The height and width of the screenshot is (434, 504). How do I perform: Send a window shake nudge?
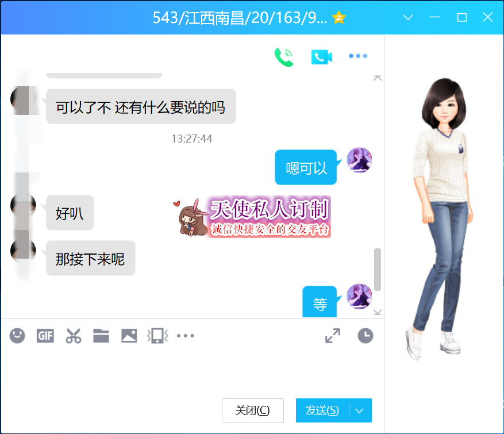(157, 336)
